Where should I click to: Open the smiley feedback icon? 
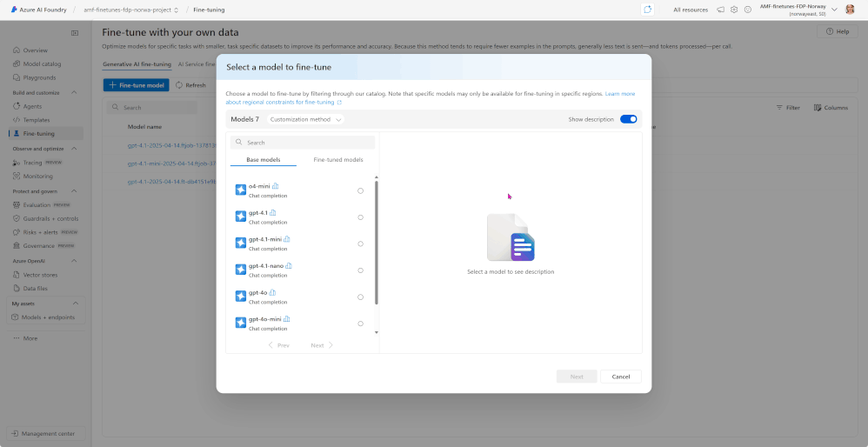(x=748, y=10)
